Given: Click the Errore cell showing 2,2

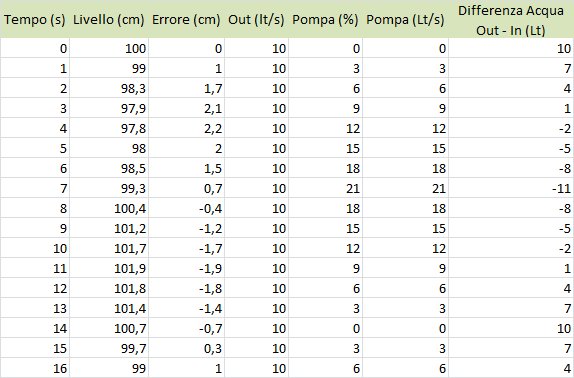Looking at the screenshot, I should 186,128.
